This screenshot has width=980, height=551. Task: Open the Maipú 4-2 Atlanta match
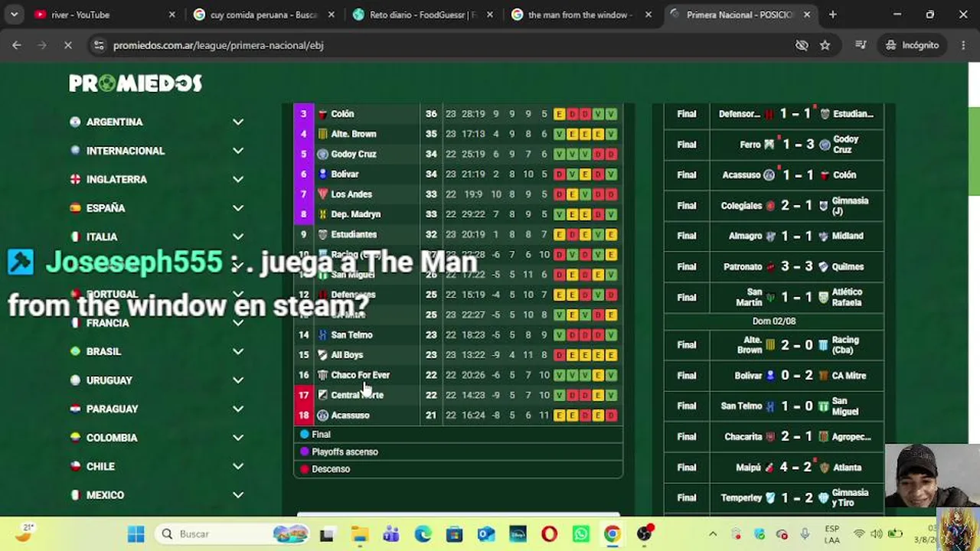(x=774, y=468)
